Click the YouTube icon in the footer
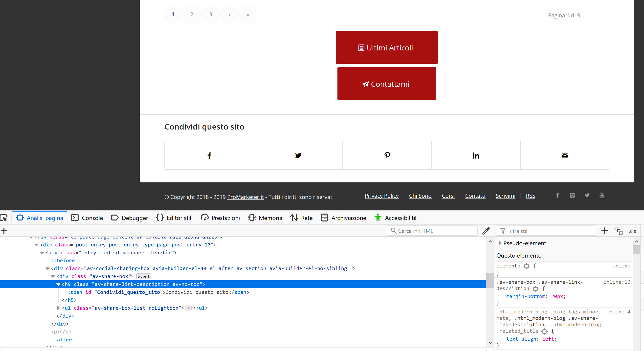The height and width of the screenshot is (351, 644). 602,196
